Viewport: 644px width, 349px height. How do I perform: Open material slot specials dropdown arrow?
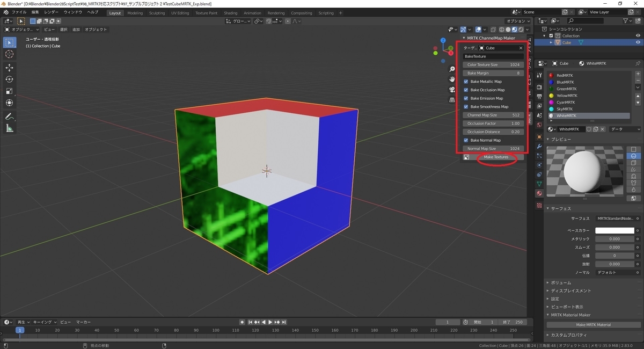coord(638,87)
